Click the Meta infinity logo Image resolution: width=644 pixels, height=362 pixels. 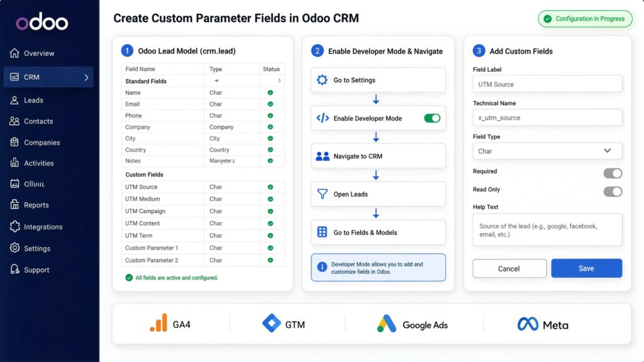click(x=528, y=324)
